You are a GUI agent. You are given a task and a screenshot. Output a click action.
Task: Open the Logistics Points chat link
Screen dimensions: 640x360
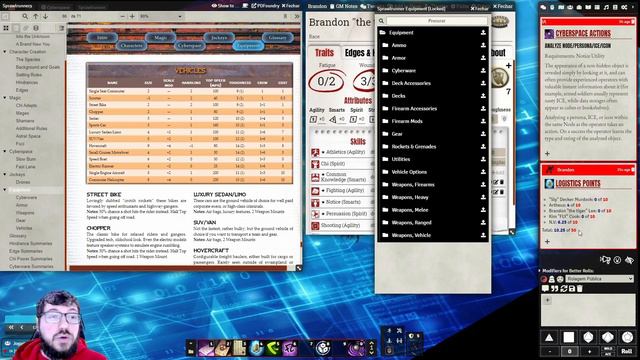click(x=578, y=184)
